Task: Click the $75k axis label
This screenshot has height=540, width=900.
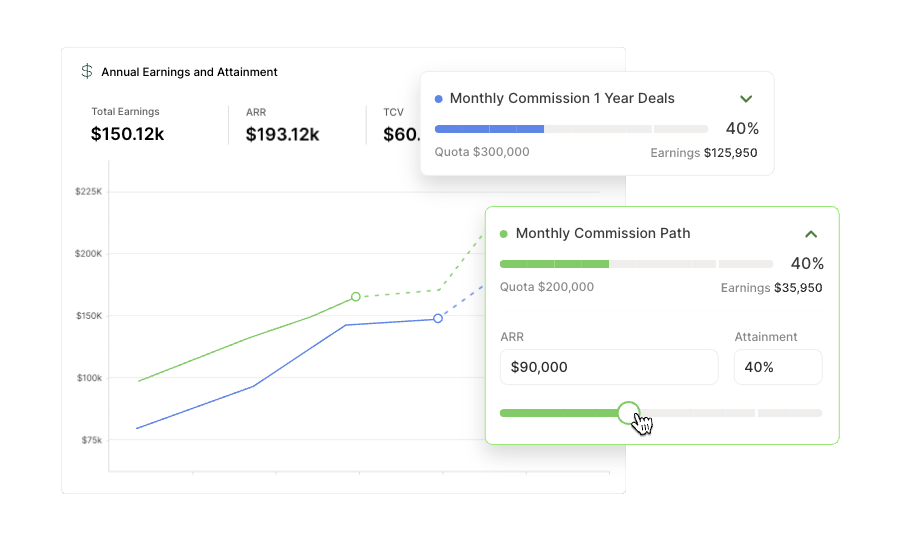Action: pyautogui.click(x=91, y=440)
